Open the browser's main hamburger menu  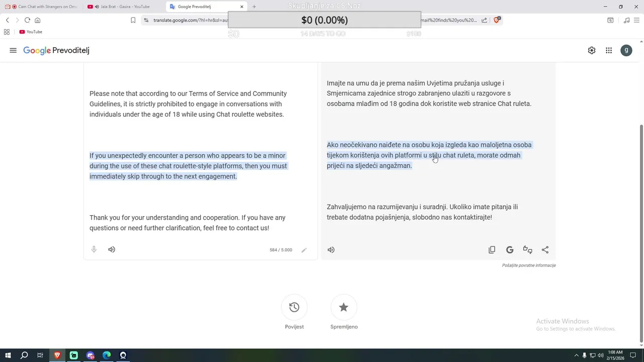pos(636,20)
